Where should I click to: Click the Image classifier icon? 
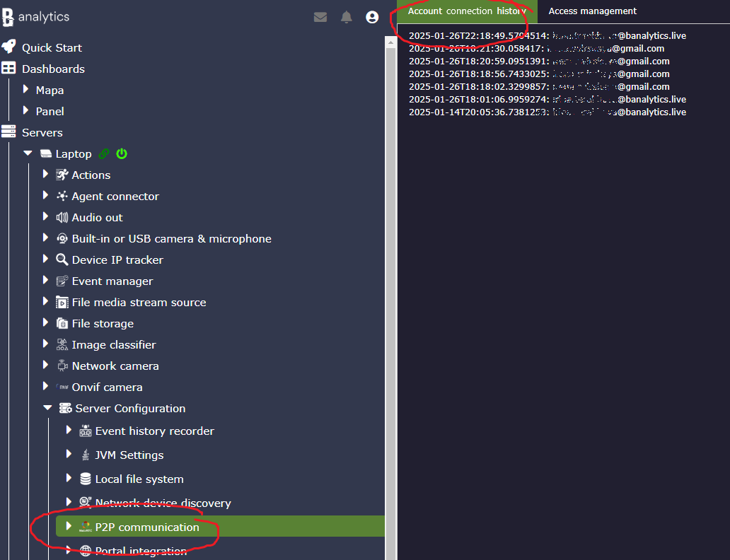click(62, 344)
